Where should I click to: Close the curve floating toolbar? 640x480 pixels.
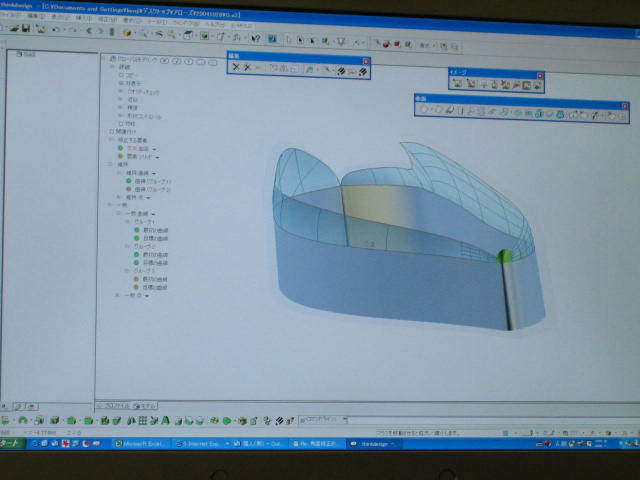[x=624, y=106]
